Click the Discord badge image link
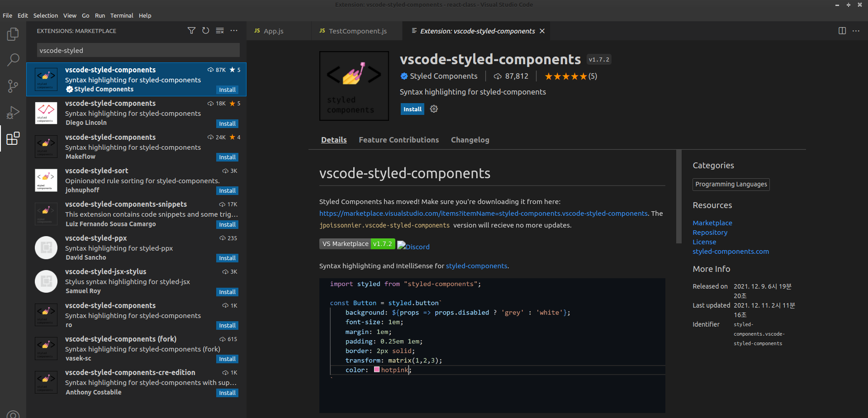 point(413,246)
